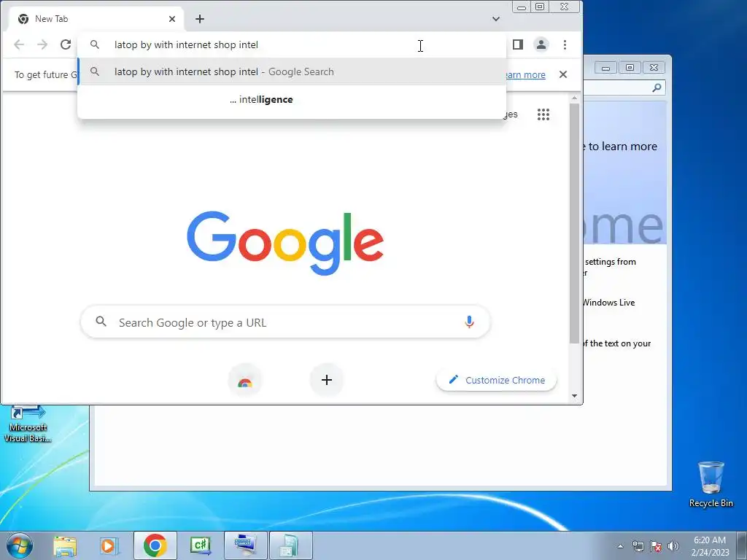Click the Show desktop strip
This screenshot has width=747, height=560.
tap(742, 546)
